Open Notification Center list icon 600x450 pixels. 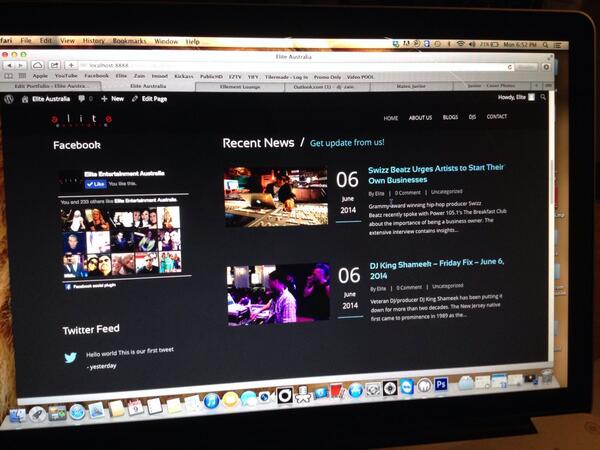tap(558, 45)
